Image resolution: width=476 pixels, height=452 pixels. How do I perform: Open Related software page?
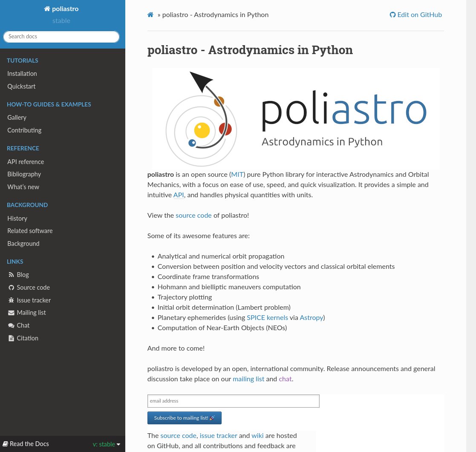(x=30, y=231)
